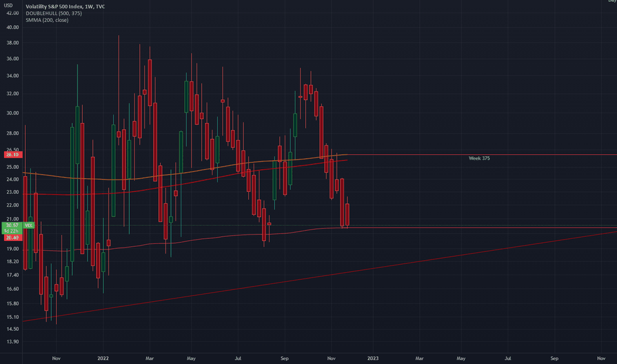617x364 pixels.
Task: Click the 23.00 price axis label
Action: pyautogui.click(x=13, y=192)
